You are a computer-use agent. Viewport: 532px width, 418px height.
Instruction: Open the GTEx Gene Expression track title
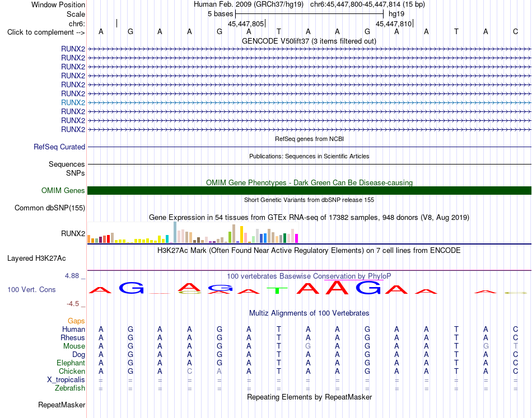pyautogui.click(x=309, y=217)
